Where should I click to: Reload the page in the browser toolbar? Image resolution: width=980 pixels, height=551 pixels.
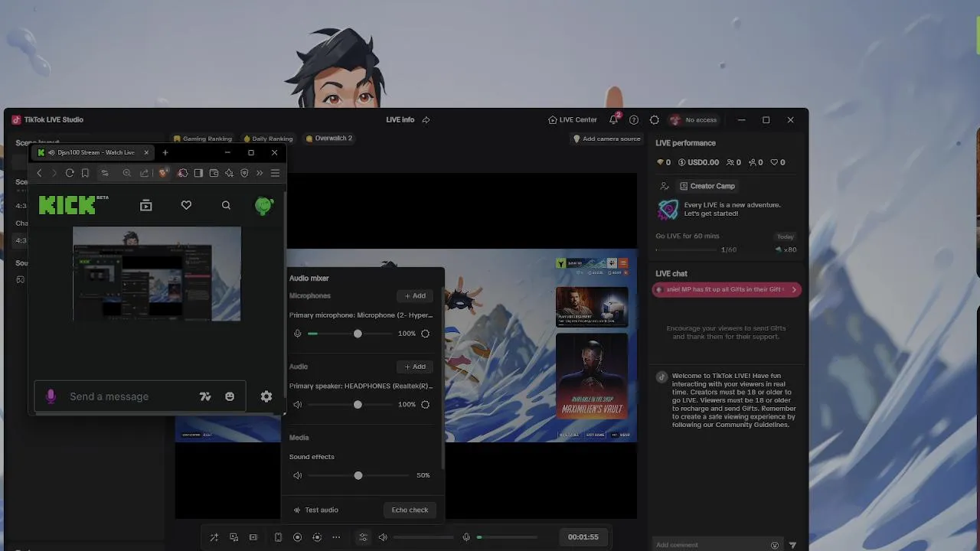pos(70,173)
